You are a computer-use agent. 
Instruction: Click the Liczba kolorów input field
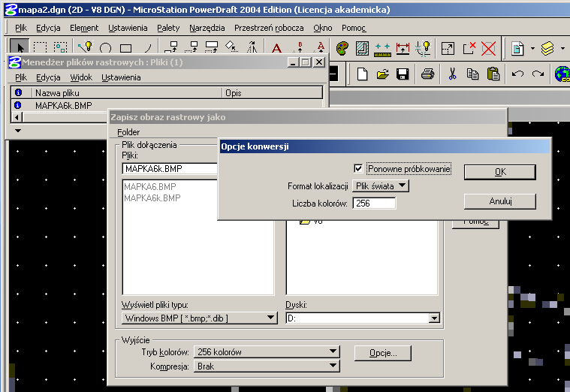(374, 203)
